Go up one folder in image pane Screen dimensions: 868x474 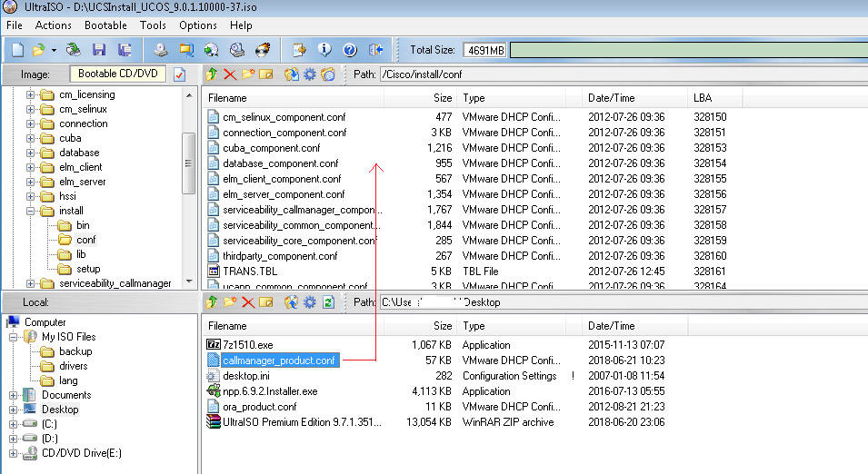(x=212, y=74)
